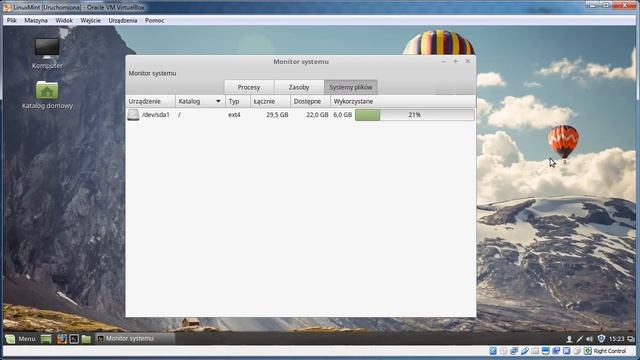
Task: Click the window list icon right of the clock
Action: [x=631, y=339]
